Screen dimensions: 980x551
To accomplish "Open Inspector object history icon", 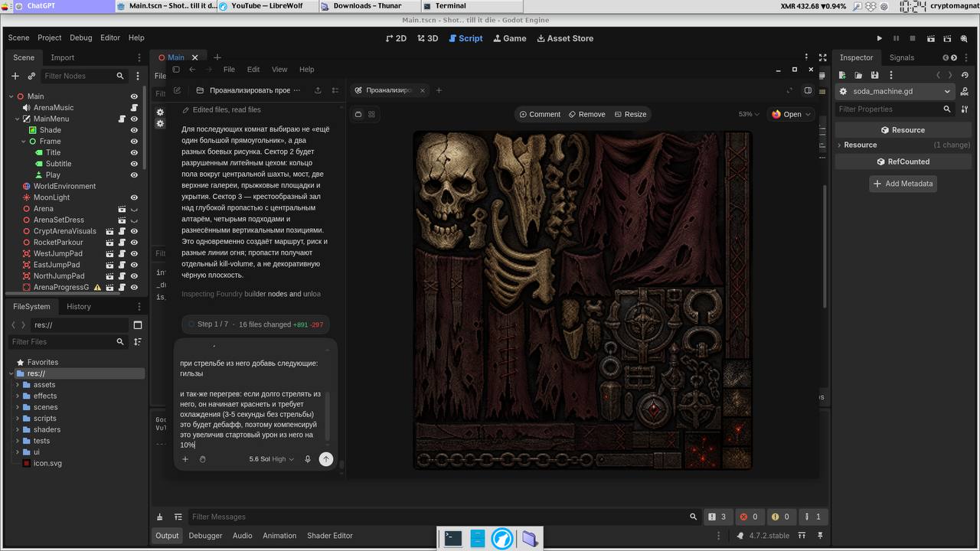I will [964, 75].
